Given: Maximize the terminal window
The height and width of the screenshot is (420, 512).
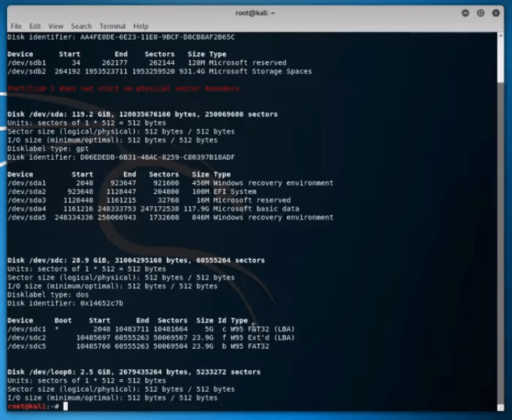Looking at the screenshot, I should [x=480, y=12].
